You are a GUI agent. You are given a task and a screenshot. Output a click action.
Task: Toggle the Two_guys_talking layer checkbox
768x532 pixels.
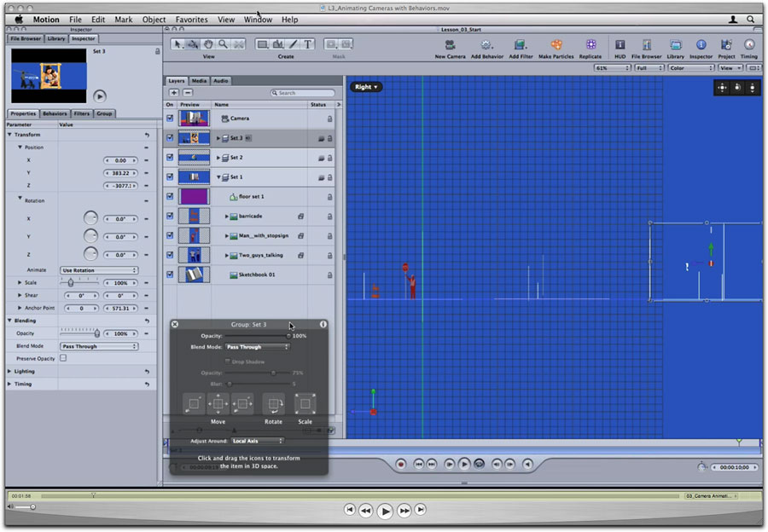170,256
